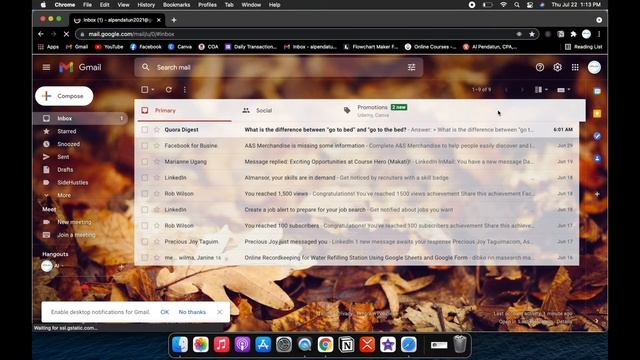Screen dimensions: 640x360
Task: Switch to the Social tab
Action: tap(286, 111)
